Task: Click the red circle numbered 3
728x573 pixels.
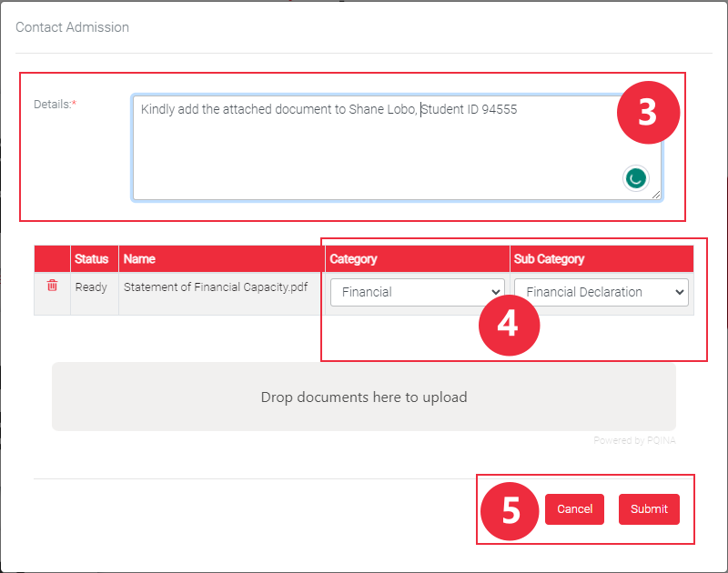Action: pyautogui.click(x=647, y=114)
